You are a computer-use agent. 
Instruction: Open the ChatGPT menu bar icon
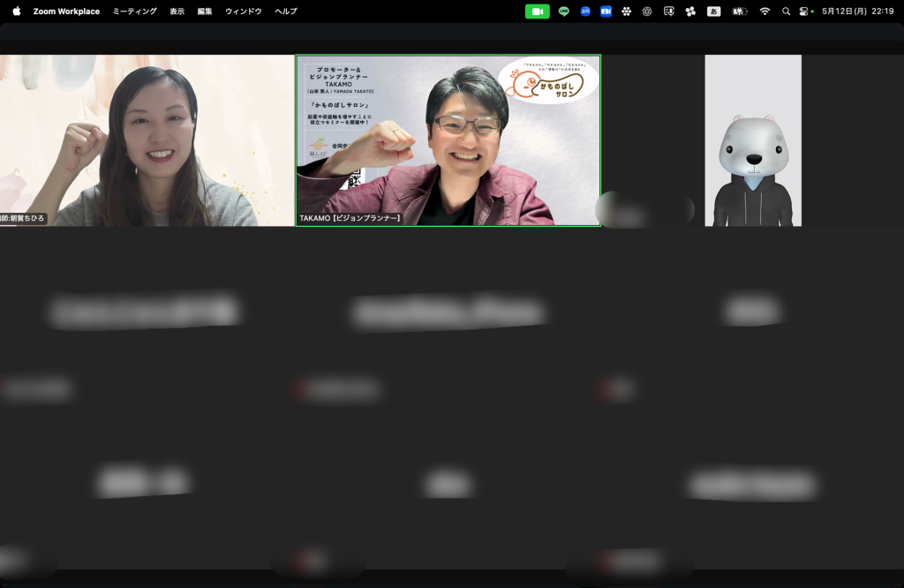point(647,11)
